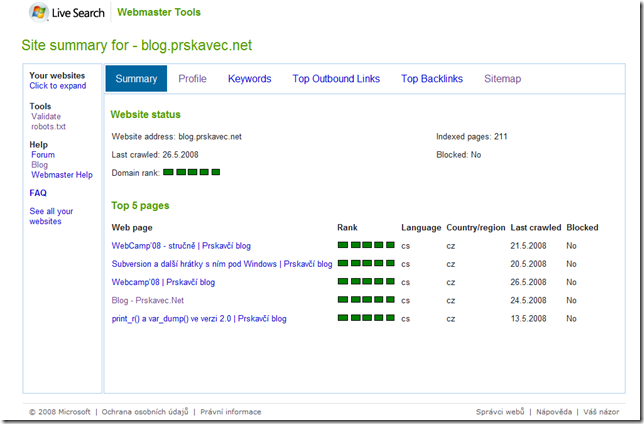Open the Blog - Prskavec.Net page link
The image size is (644, 424).
[147, 300]
